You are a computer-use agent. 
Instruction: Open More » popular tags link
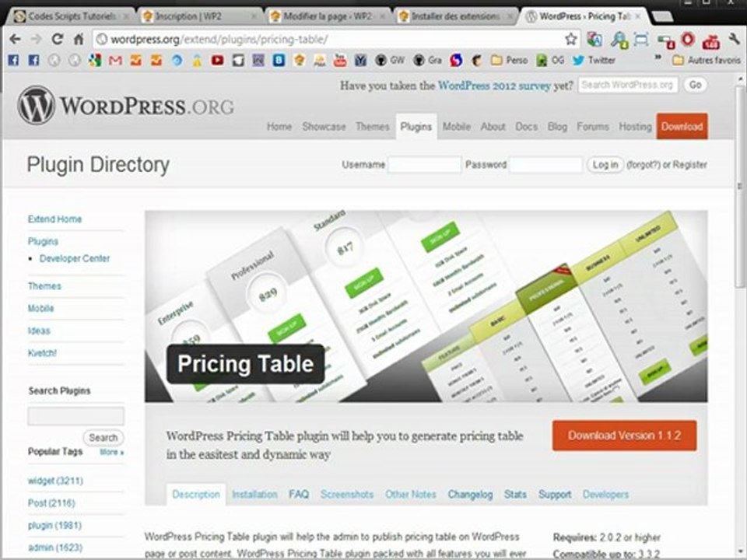pos(112,452)
